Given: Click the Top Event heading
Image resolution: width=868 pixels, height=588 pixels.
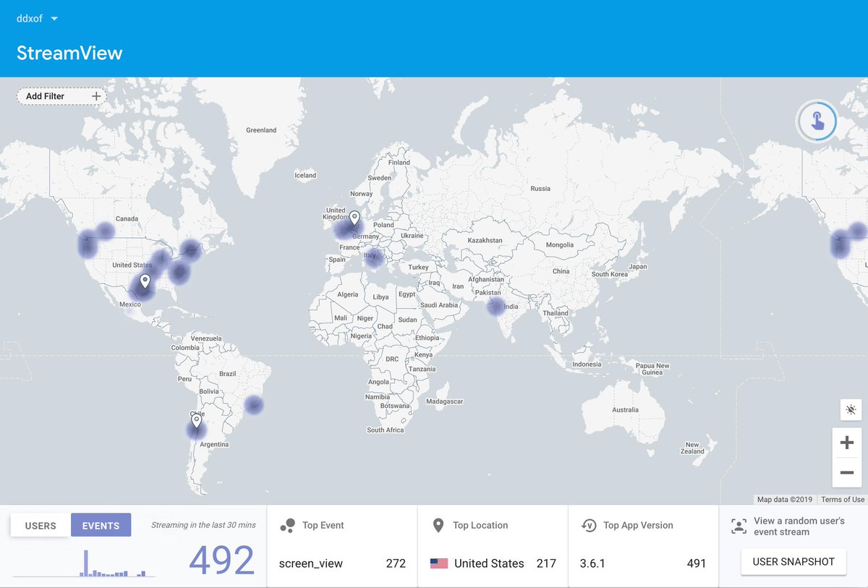Looking at the screenshot, I should [x=323, y=525].
